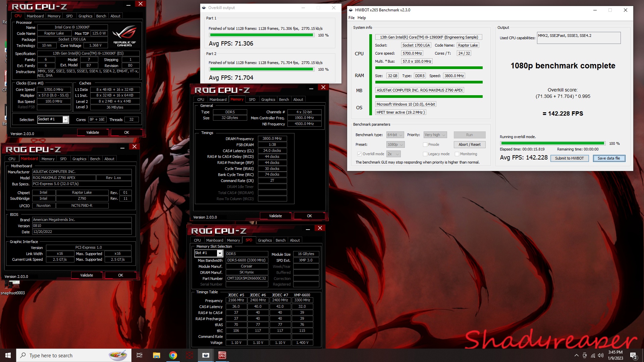Toggle the Overkill mode checkbox
The image size is (644, 362).
click(x=359, y=154)
